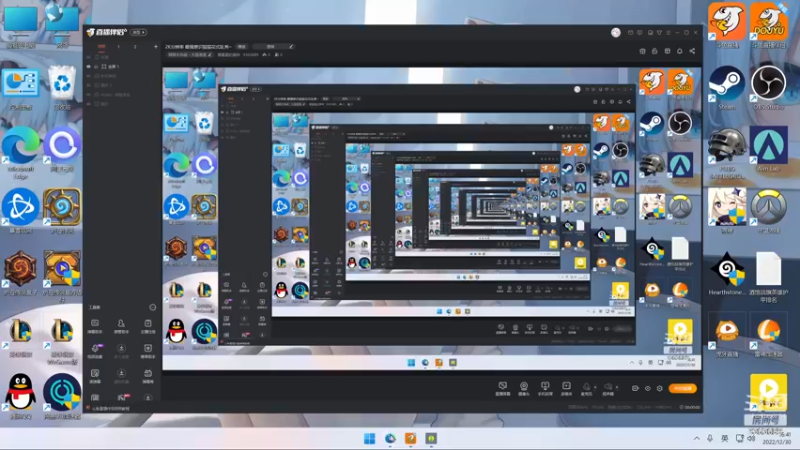Screen dimensions: 800x450
Task: Open the hamburger menu icon in app title bar
Action: click(668, 33)
